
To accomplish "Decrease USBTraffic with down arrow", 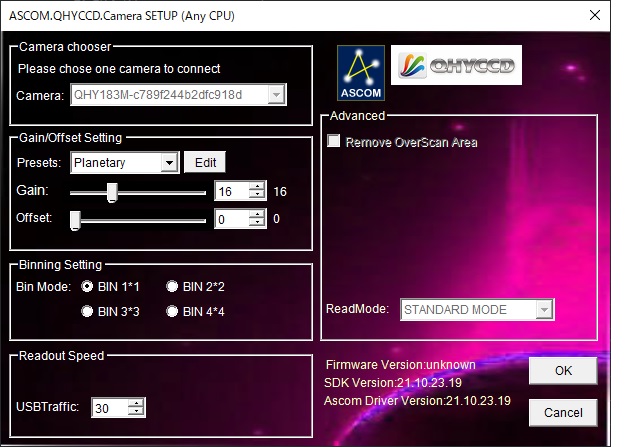I will point(136,412).
